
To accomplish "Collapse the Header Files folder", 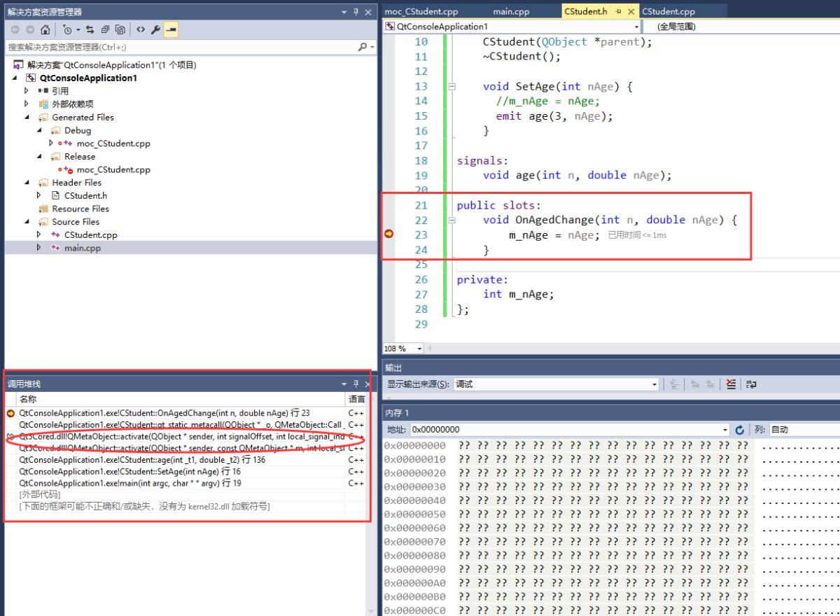I will coord(27,183).
